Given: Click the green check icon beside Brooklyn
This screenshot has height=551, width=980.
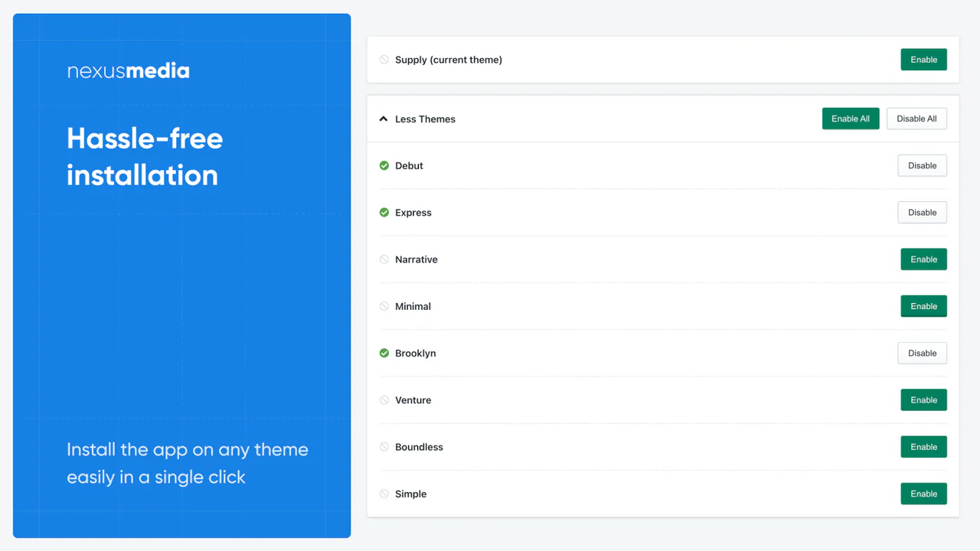Looking at the screenshot, I should (384, 353).
